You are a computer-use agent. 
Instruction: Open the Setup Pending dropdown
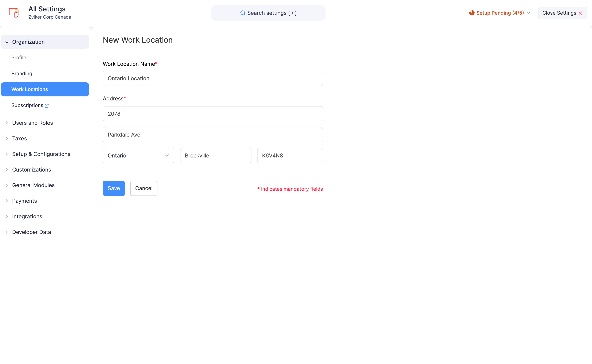(528, 13)
